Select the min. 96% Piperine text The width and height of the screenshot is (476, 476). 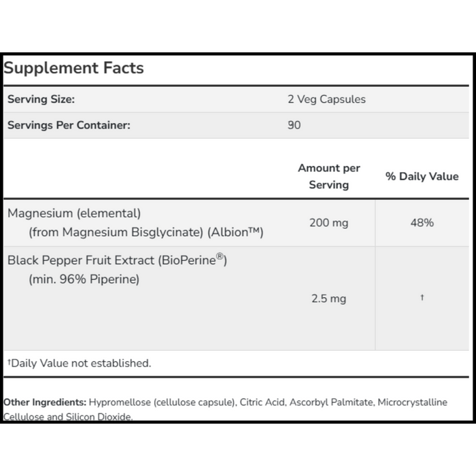click(x=84, y=279)
